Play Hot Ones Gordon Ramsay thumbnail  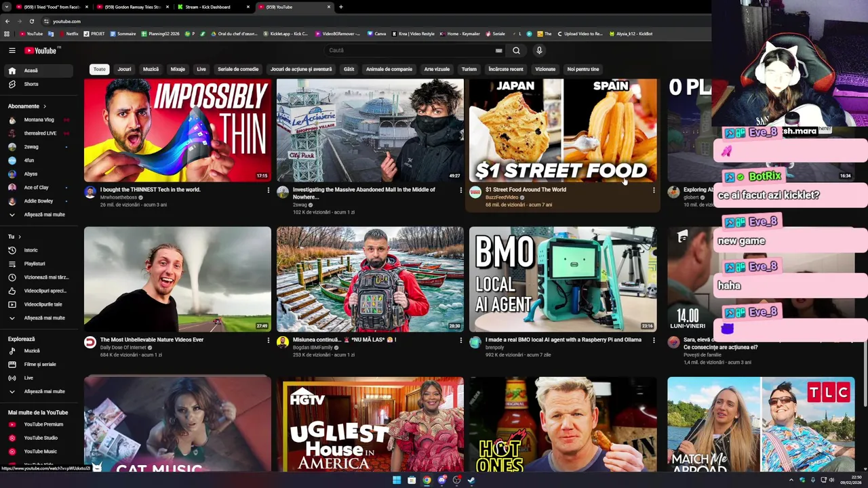point(563,424)
